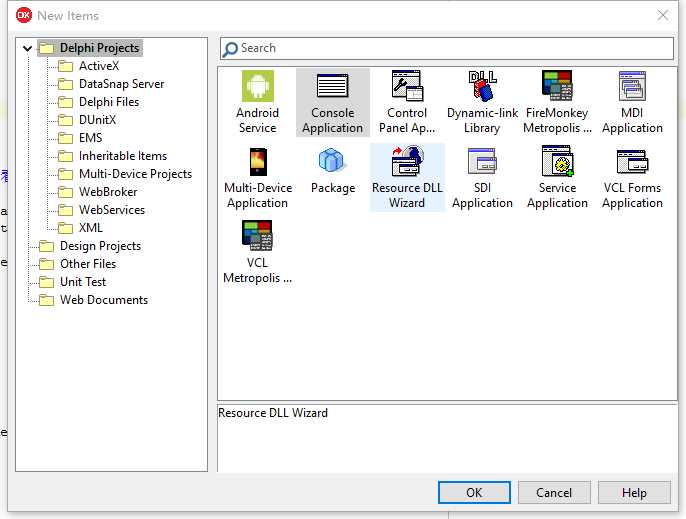Confirm with the OK button
The height and width of the screenshot is (519, 686).
coord(474,493)
